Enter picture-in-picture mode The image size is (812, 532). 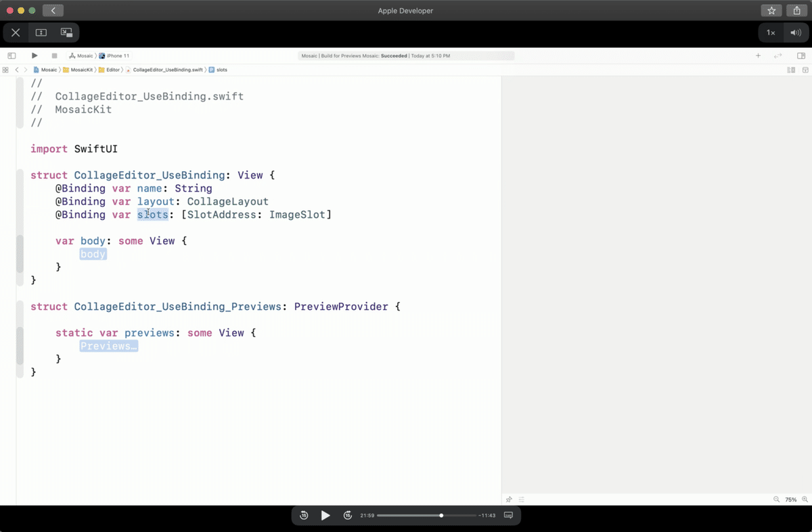coord(66,32)
